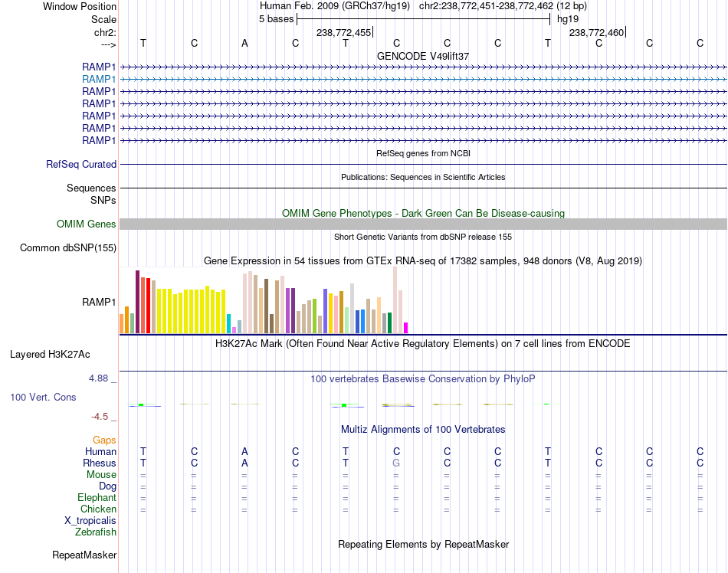Click coordinate marker '238,772,455'
The width and height of the screenshot is (728, 573).
point(343,32)
